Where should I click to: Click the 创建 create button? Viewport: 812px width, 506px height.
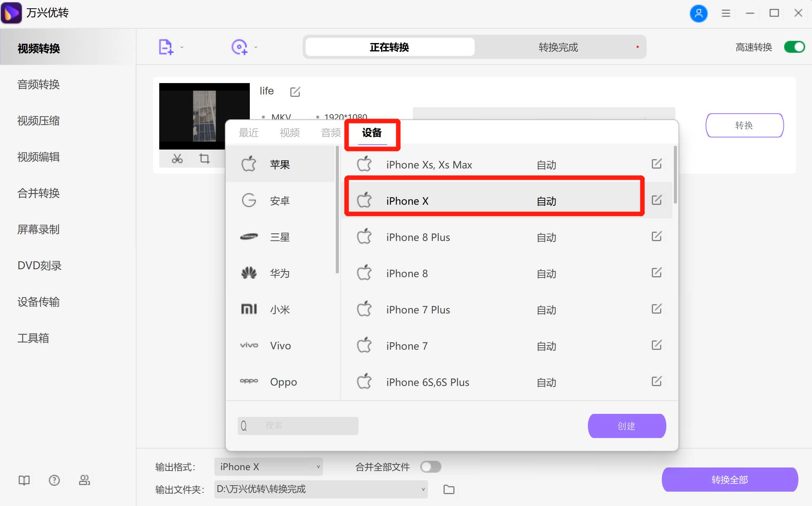click(626, 426)
